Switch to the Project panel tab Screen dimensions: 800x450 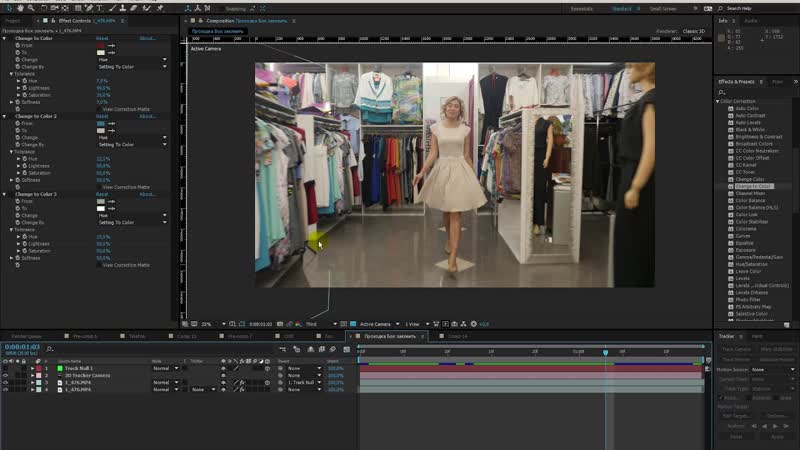pyautogui.click(x=13, y=21)
